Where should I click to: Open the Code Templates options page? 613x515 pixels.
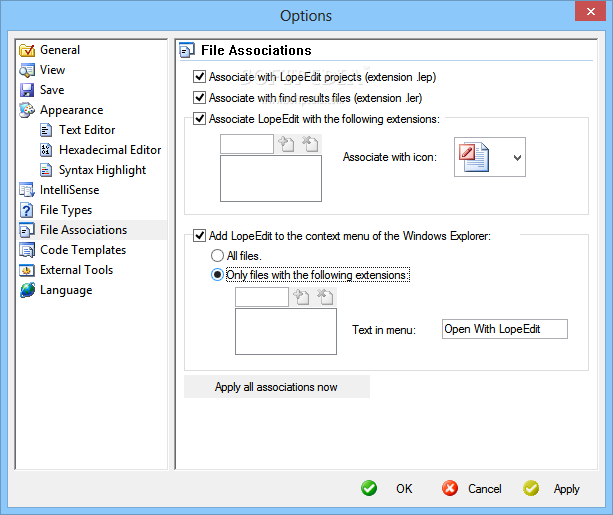[x=83, y=250]
